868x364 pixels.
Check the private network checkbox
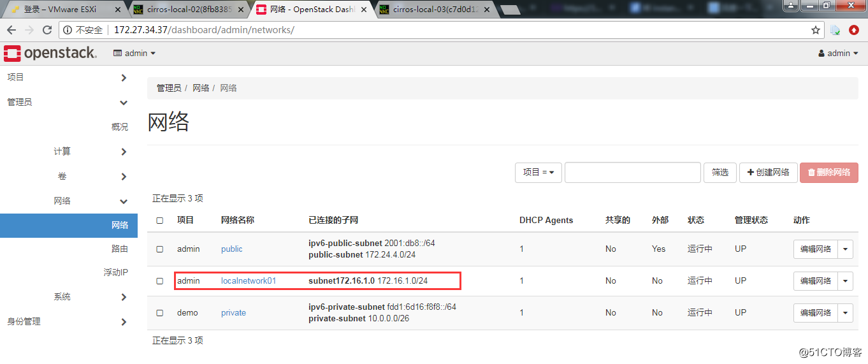coord(160,313)
